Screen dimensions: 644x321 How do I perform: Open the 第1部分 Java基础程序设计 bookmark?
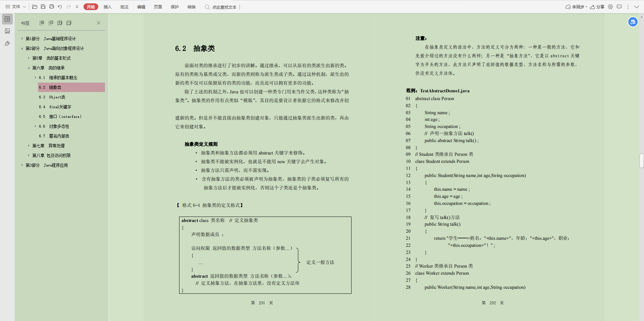(51, 39)
